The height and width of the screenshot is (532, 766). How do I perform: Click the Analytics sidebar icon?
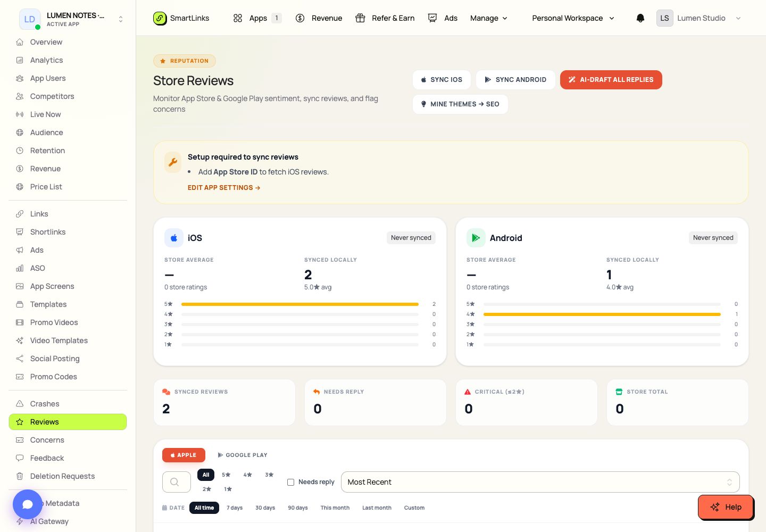tap(20, 60)
